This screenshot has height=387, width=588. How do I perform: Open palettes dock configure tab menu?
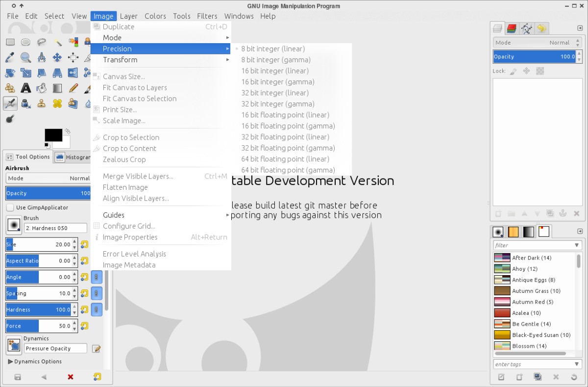580,232
